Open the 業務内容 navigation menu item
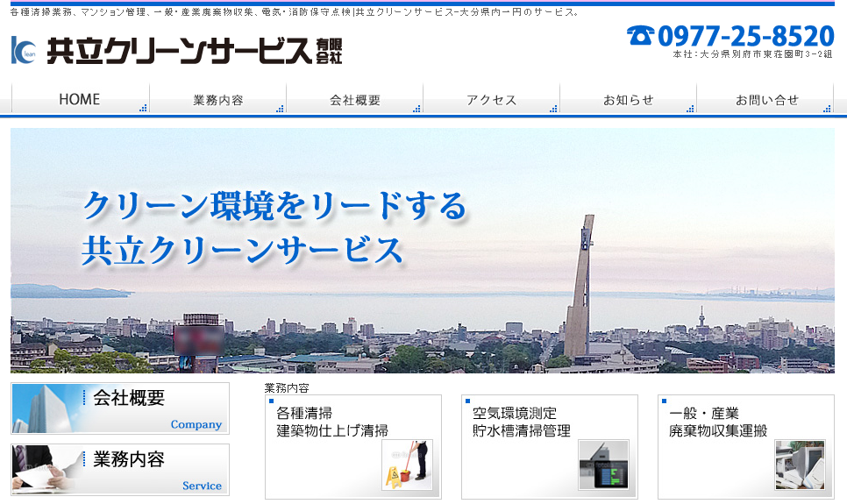 coord(217,99)
